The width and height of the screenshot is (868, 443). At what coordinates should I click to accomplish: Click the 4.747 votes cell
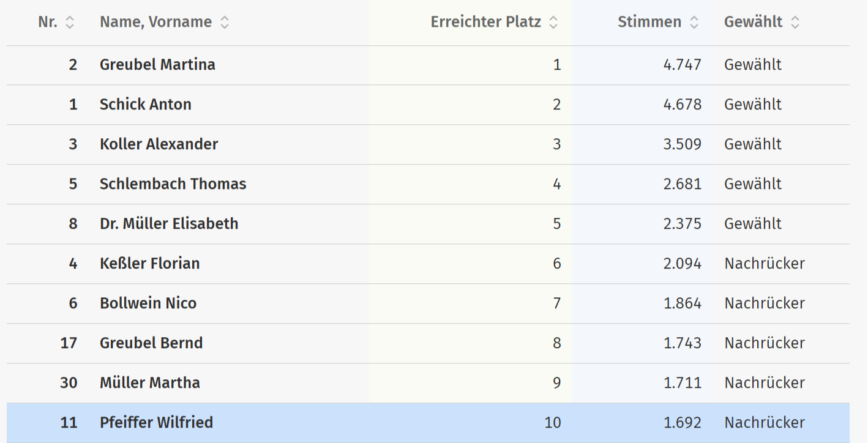(682, 65)
